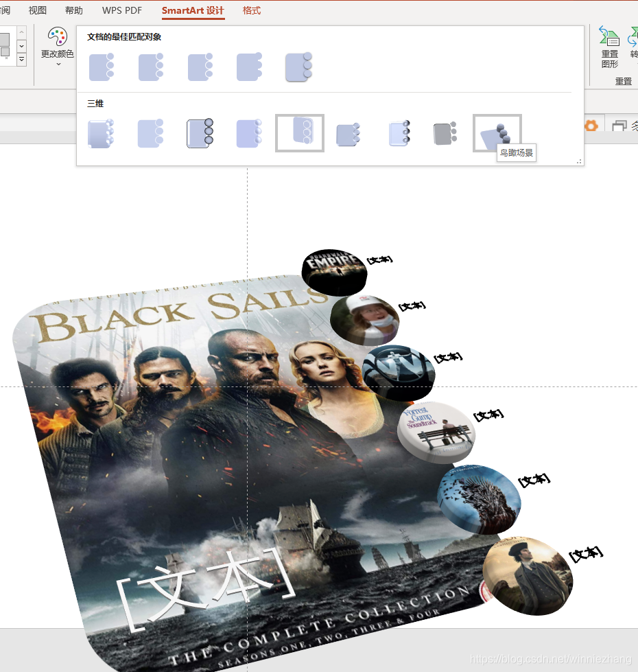Choose seventh 三维 style thumbnail
This screenshot has width=638, height=672.
click(399, 133)
